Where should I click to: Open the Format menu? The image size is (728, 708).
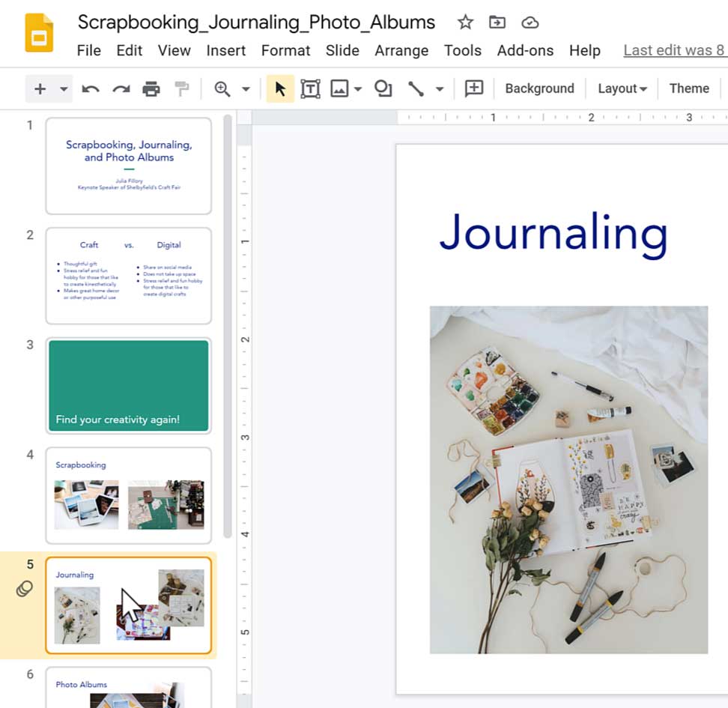285,50
